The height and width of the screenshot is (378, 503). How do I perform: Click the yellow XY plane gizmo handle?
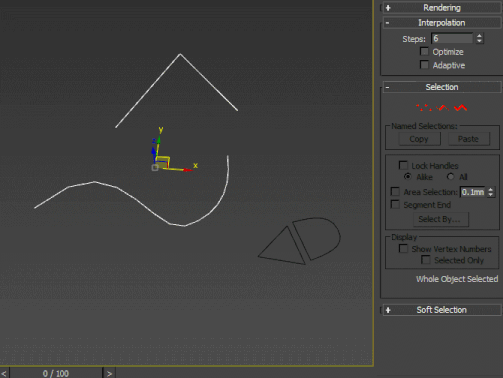[x=163, y=161]
